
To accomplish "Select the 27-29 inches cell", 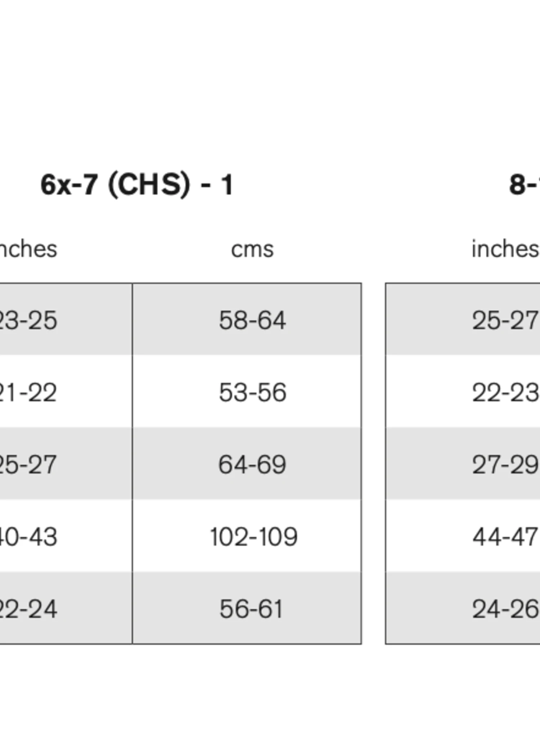I will click(x=505, y=464).
